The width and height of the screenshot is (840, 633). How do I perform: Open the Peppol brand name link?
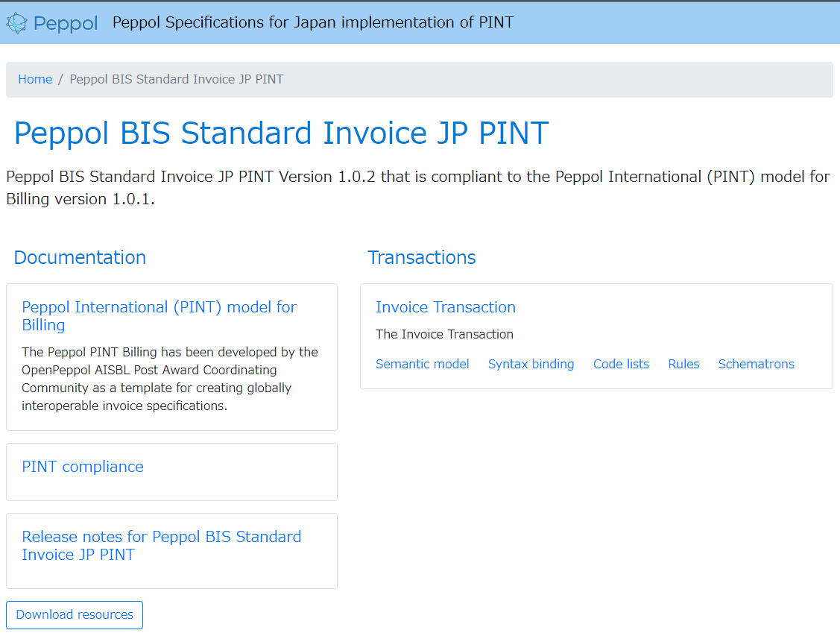tap(66, 23)
